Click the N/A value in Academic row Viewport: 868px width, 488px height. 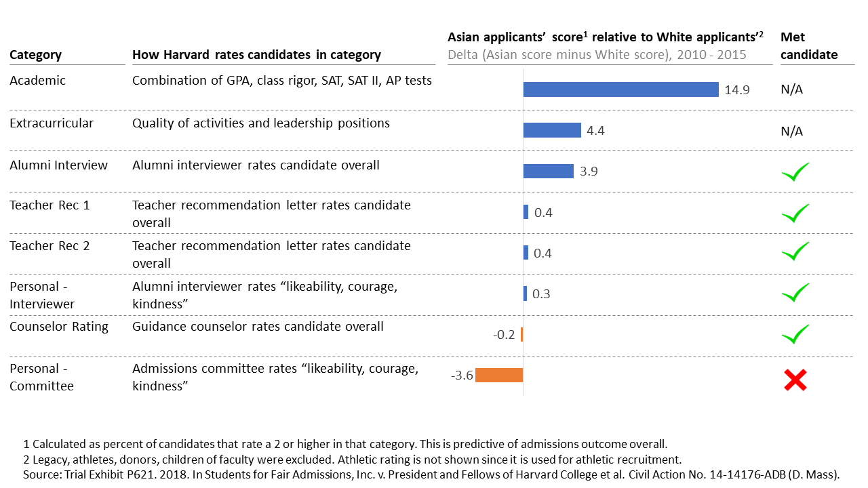[791, 90]
